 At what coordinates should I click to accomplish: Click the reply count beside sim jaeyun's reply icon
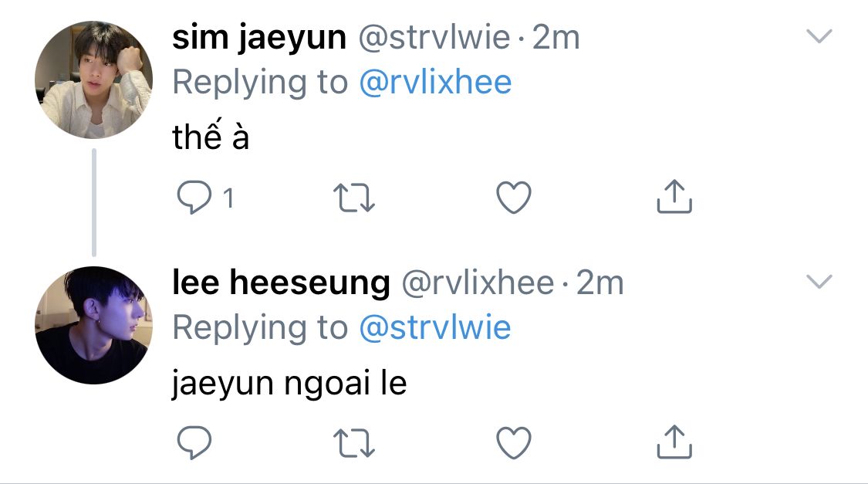(x=228, y=198)
